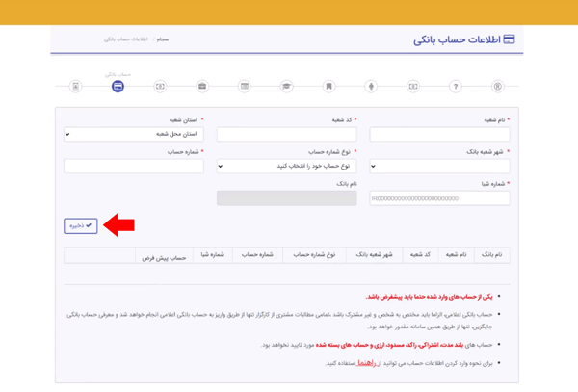Click the ذخیره save button
This screenshot has height=392, width=578.
pos(81,225)
